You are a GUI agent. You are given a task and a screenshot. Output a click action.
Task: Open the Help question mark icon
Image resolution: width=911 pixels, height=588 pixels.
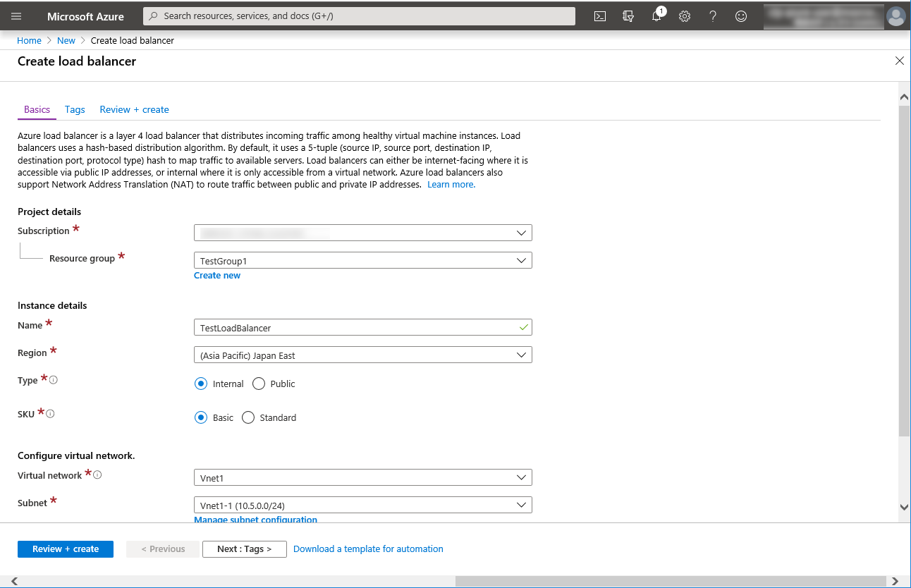point(712,16)
